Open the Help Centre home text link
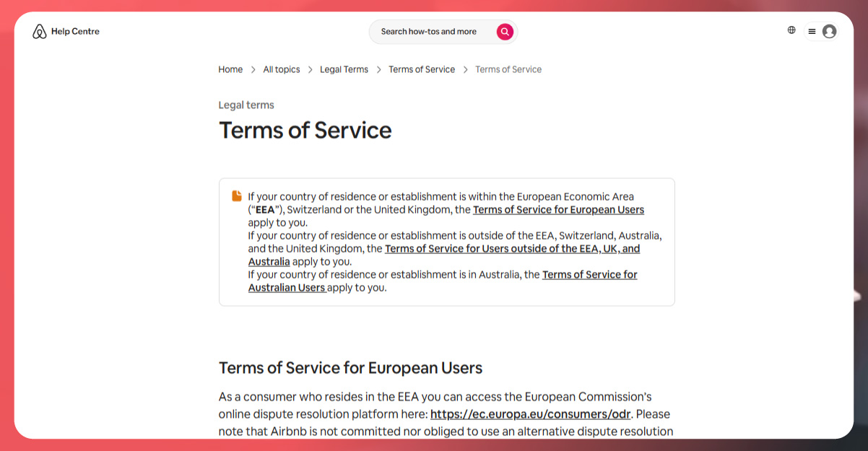 click(75, 32)
